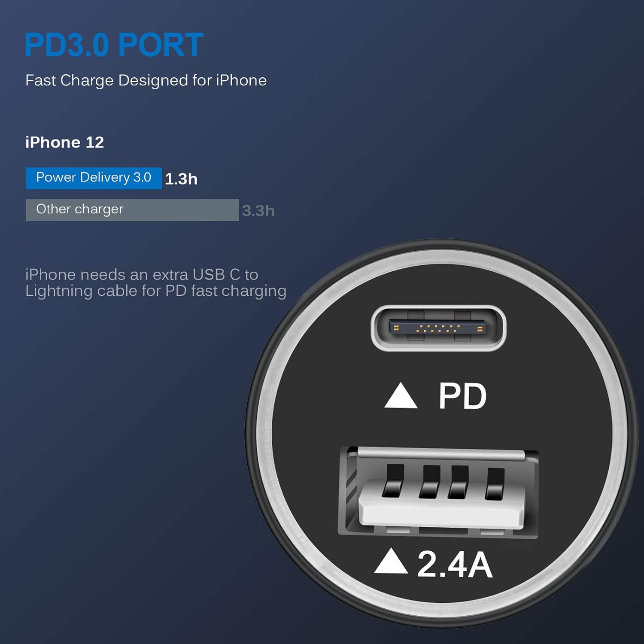Click the USB-C port illustration
The image size is (644, 644).
pyautogui.click(x=438, y=328)
